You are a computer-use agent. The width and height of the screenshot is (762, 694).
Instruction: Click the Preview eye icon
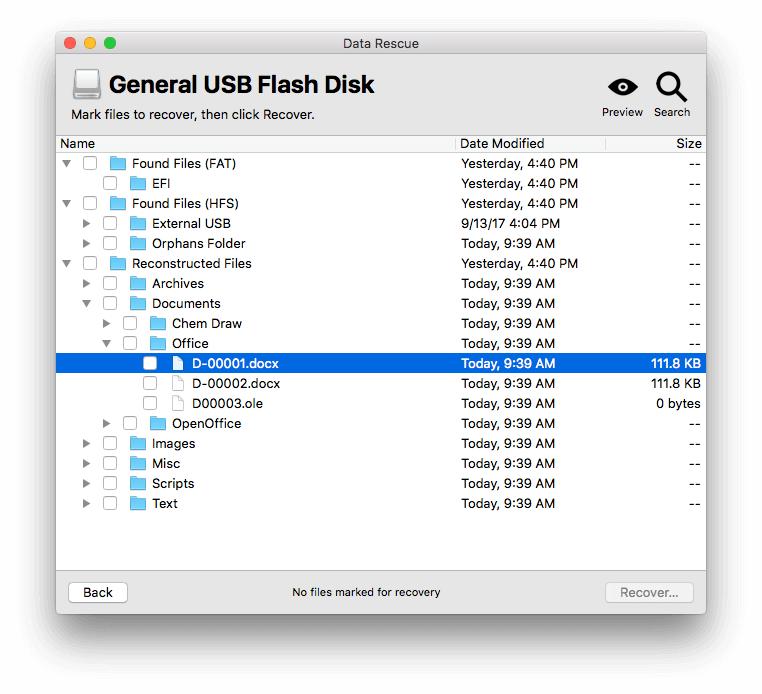(622, 88)
